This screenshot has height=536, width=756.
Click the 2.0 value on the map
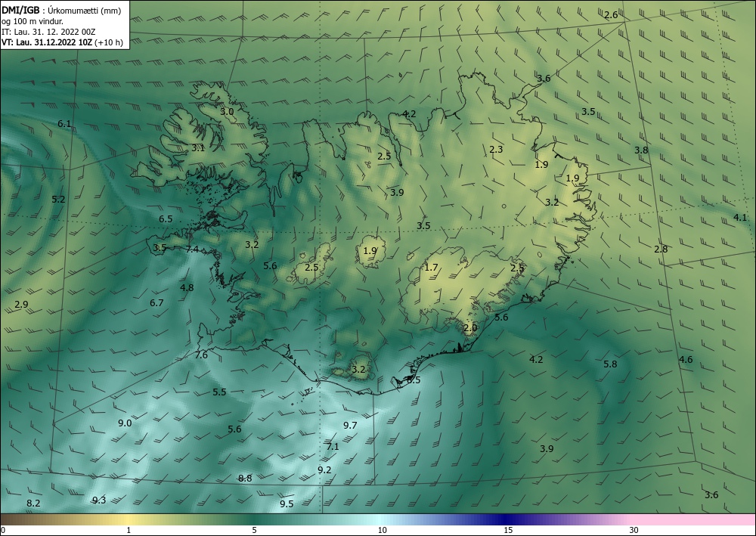point(470,328)
